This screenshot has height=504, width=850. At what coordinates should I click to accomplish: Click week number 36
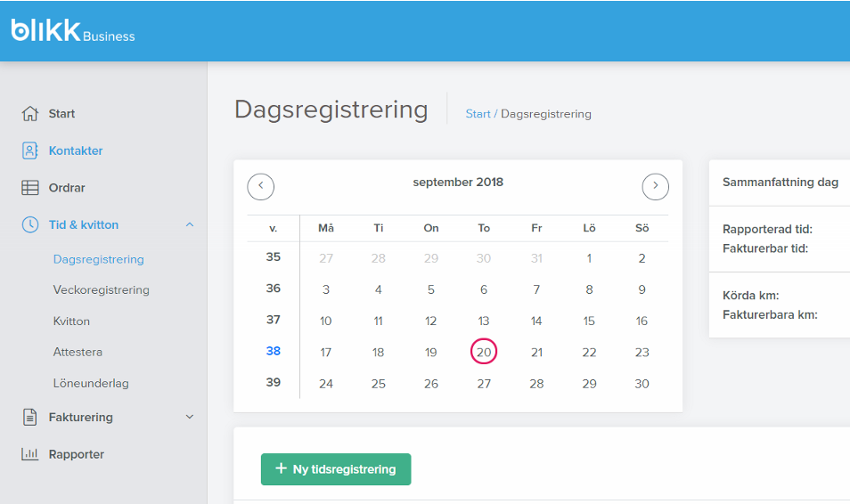point(274,289)
